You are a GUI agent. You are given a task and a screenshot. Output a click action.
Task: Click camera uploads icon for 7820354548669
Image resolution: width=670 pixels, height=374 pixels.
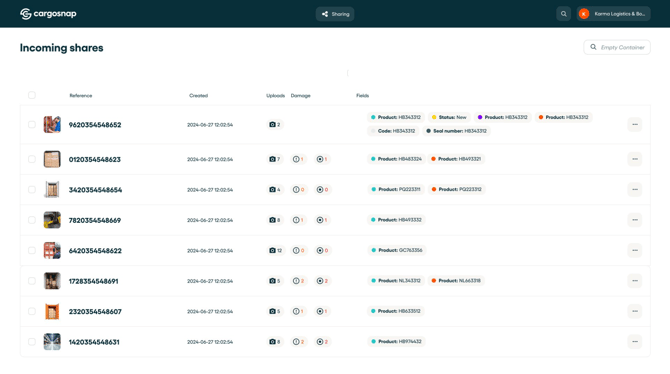(x=272, y=220)
